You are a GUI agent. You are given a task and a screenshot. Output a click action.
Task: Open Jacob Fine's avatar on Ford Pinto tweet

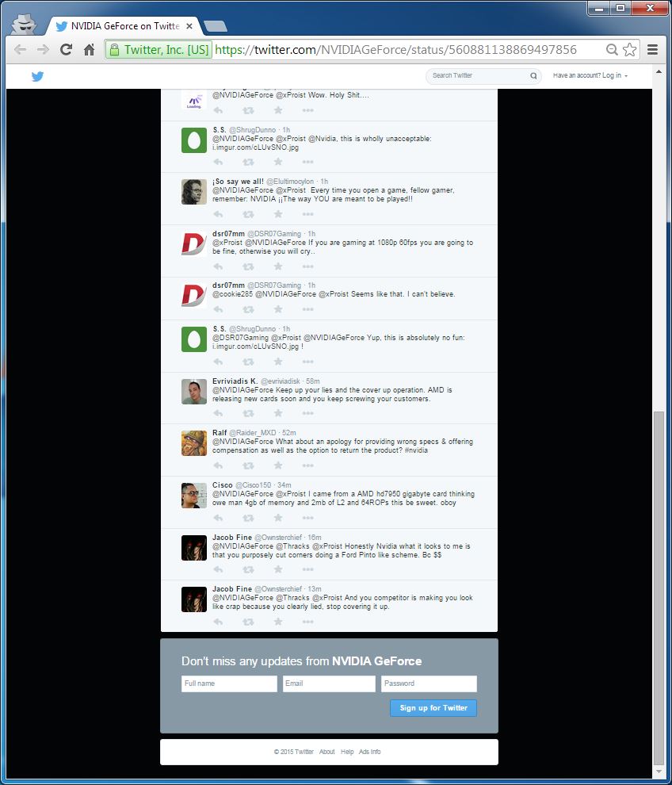click(x=193, y=548)
